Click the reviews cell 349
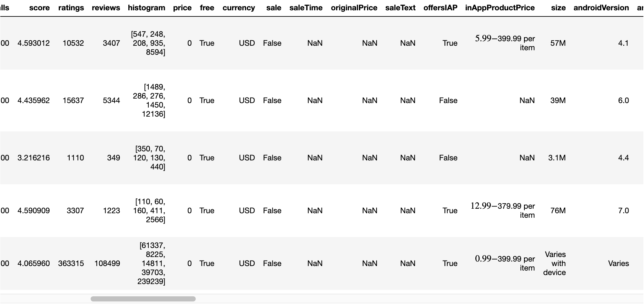The image size is (644, 305). pyautogui.click(x=113, y=158)
